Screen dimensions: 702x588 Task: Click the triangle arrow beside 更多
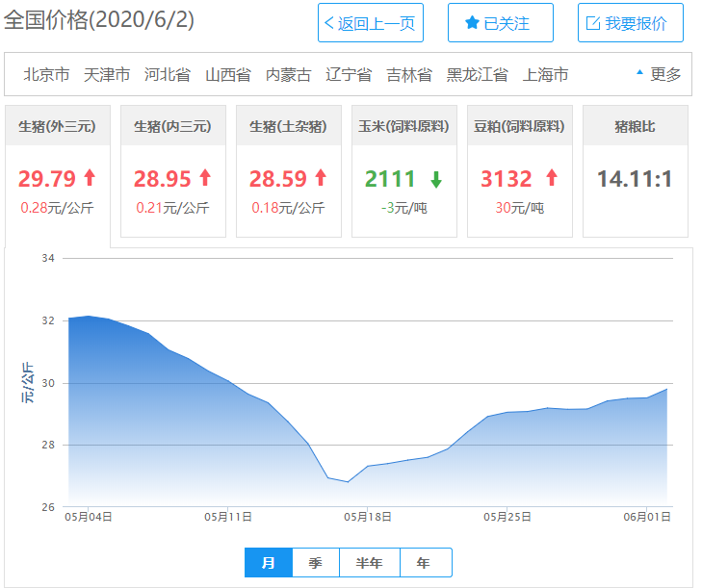click(x=639, y=72)
